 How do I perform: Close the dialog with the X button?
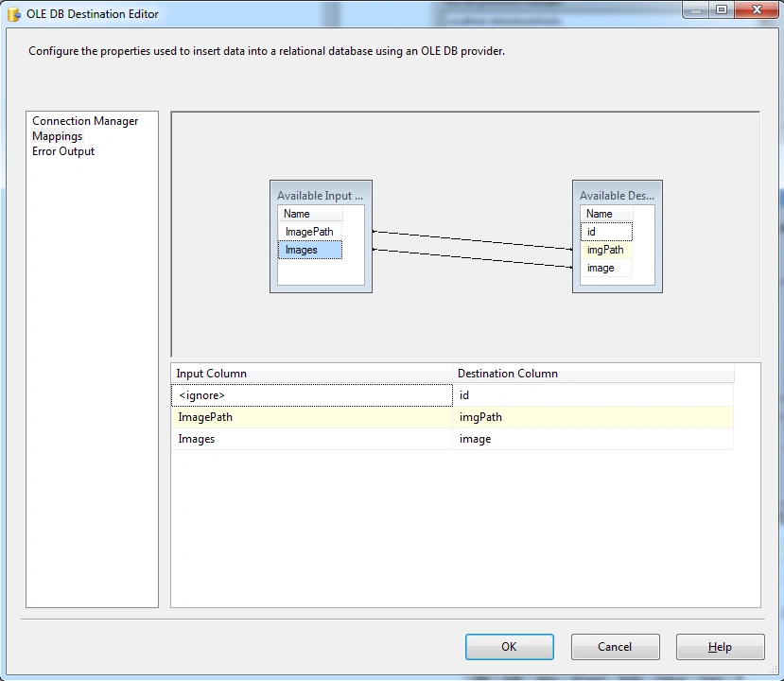[x=757, y=9]
